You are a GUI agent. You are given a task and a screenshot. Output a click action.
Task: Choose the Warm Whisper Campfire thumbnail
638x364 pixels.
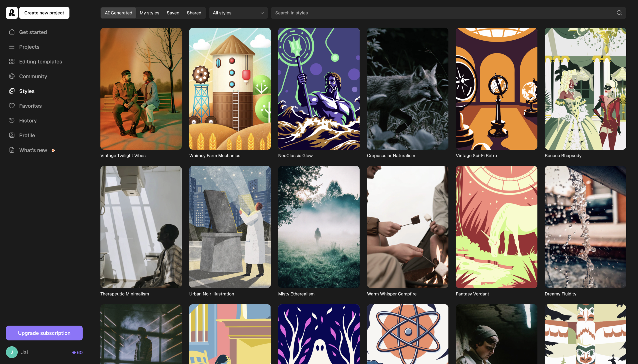[x=407, y=227]
